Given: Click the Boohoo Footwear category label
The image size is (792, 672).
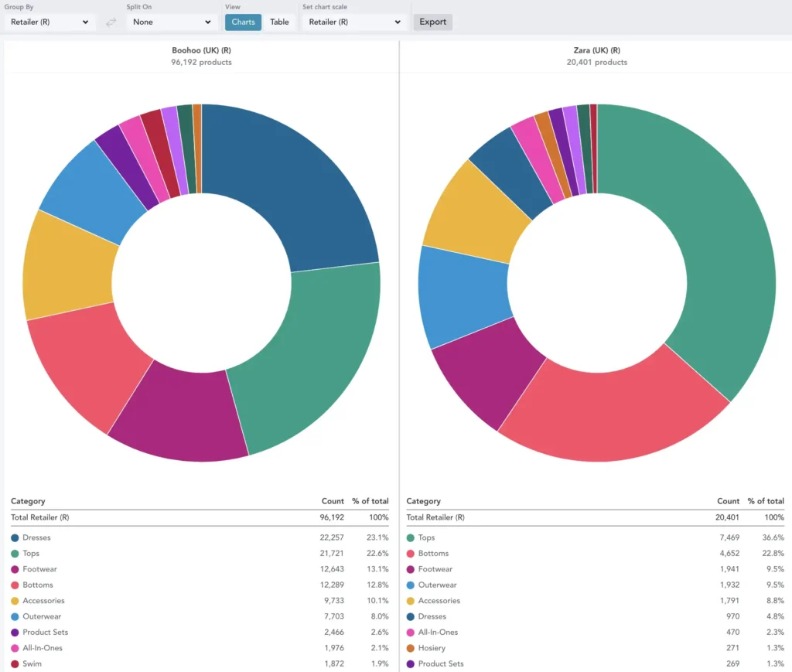Looking at the screenshot, I should pos(39,569).
